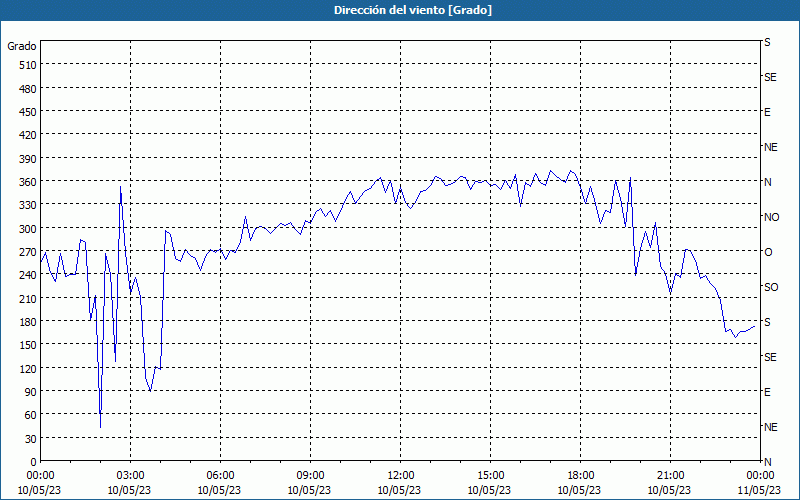Image resolution: width=800 pixels, height=500 pixels.
Task: Click the 330 y-axis tick value
Action: (28, 205)
